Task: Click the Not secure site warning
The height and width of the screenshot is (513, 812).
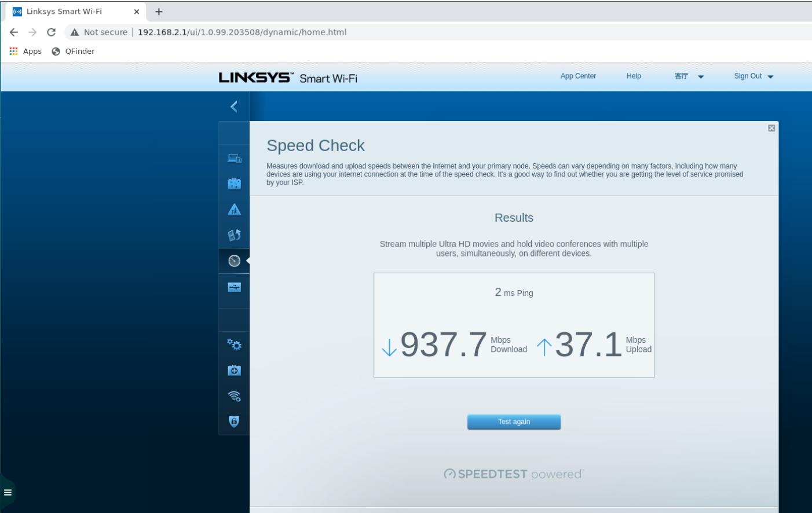Action: tap(99, 32)
